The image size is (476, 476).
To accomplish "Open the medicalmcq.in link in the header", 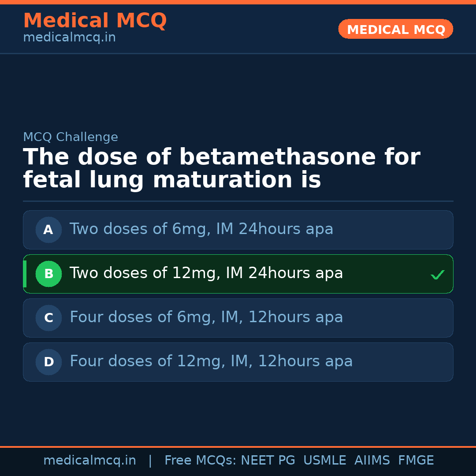I will point(69,38).
